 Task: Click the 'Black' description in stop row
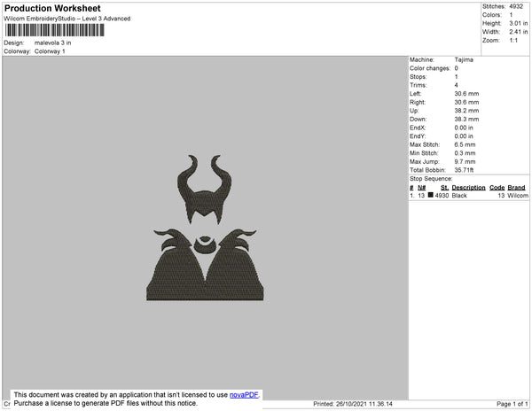point(459,196)
